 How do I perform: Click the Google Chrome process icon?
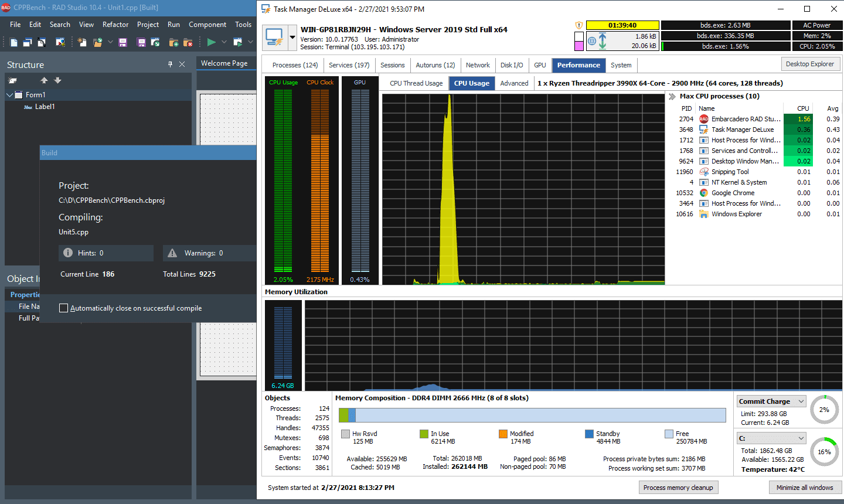(704, 193)
